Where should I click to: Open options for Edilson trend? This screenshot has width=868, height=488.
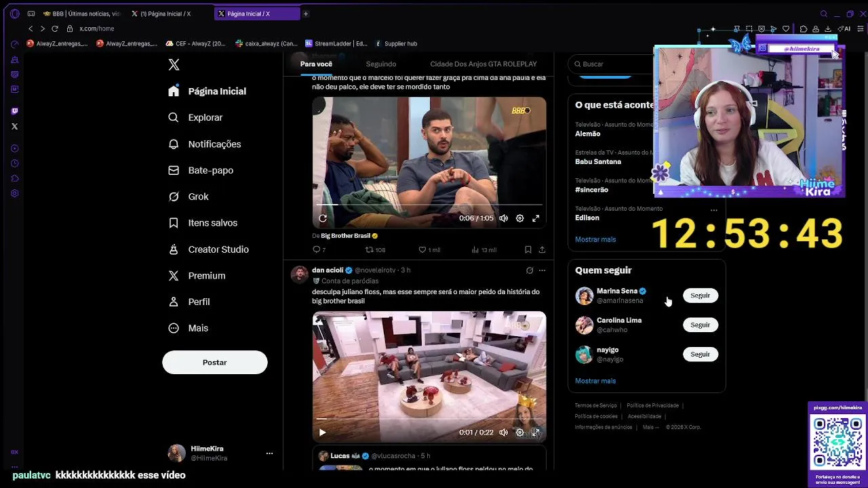[x=713, y=210]
